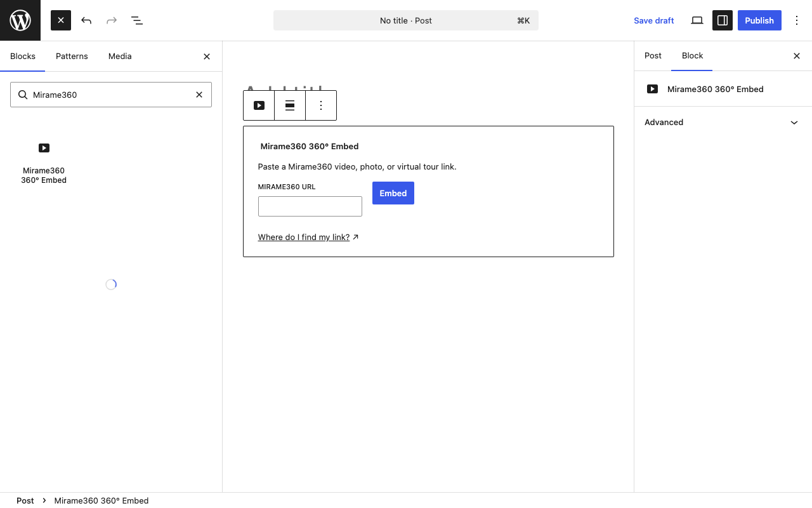Expand the Advanced section
This screenshot has height=508, width=812.
723,123
